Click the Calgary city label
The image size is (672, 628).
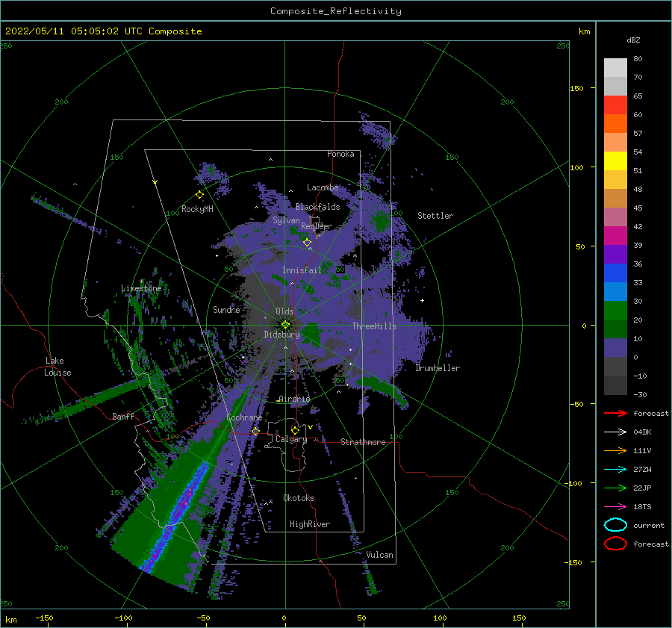pos(291,439)
